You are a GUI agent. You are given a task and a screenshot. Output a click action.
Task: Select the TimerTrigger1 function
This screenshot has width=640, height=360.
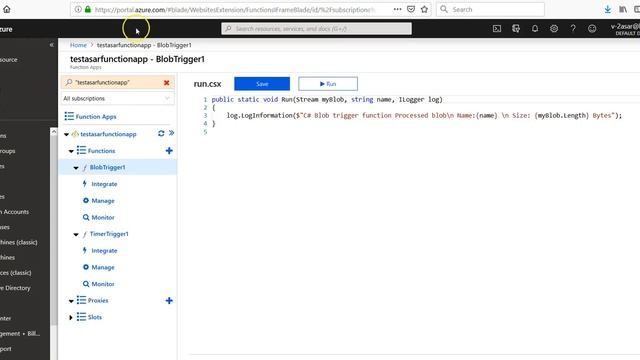(109, 234)
